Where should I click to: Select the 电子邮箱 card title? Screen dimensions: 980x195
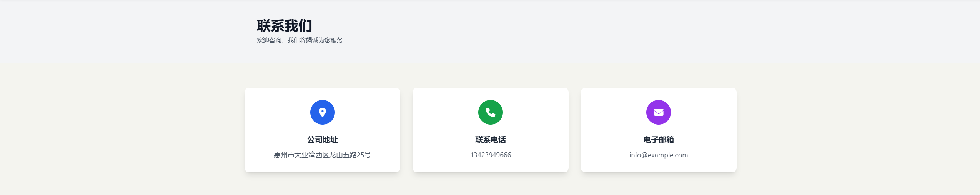(659, 140)
